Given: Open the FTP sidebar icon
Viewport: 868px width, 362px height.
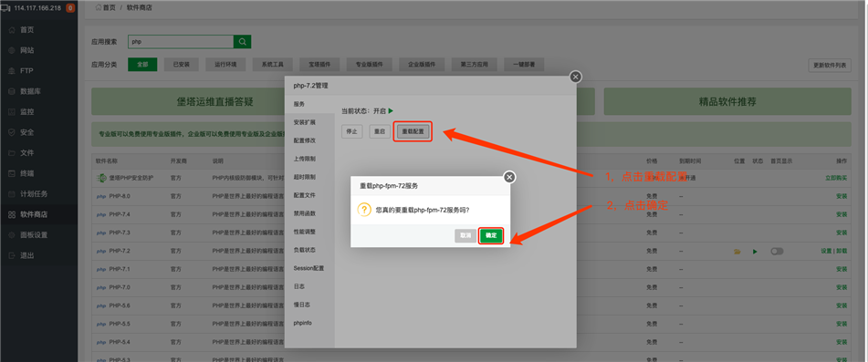Looking at the screenshot, I should pos(12,71).
